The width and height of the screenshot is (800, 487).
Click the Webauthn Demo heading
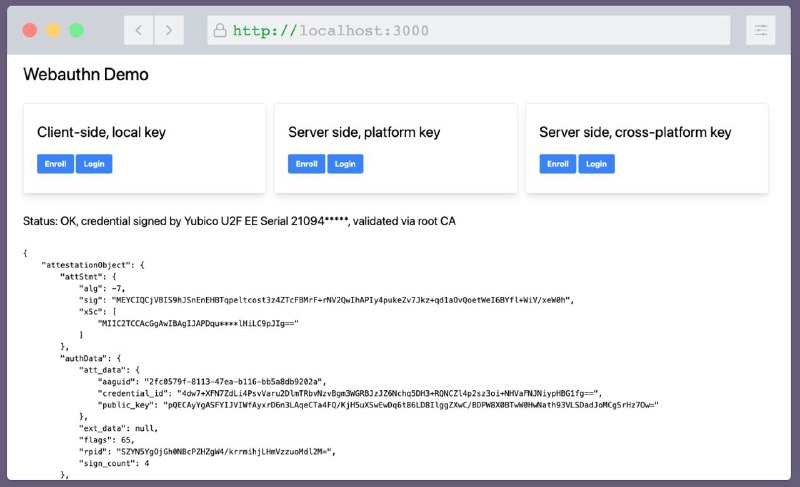point(86,74)
